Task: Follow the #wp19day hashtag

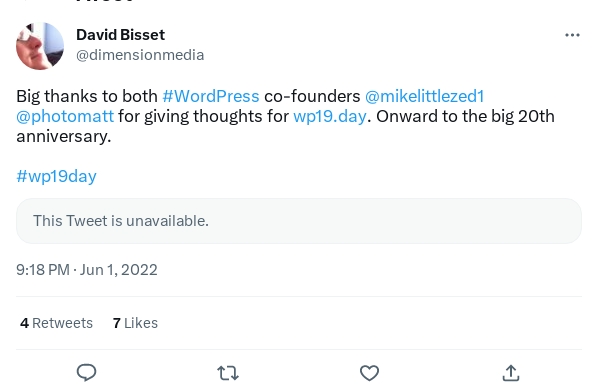Action: (x=56, y=176)
